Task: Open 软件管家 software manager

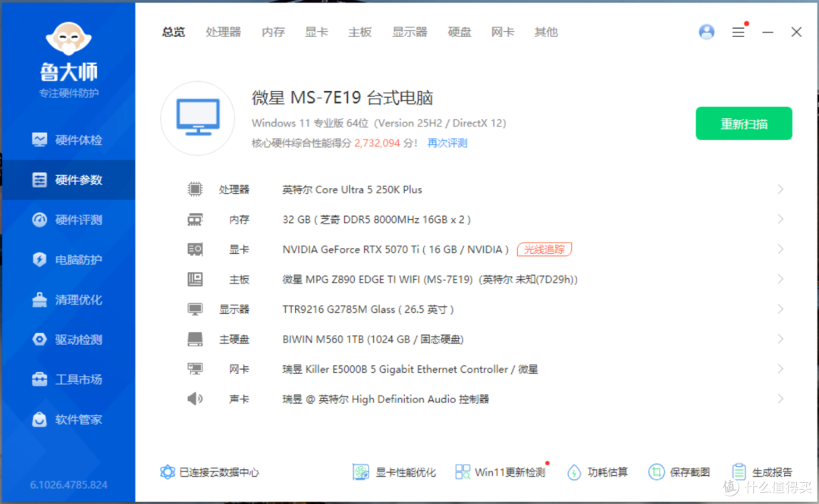Action: pos(68,419)
